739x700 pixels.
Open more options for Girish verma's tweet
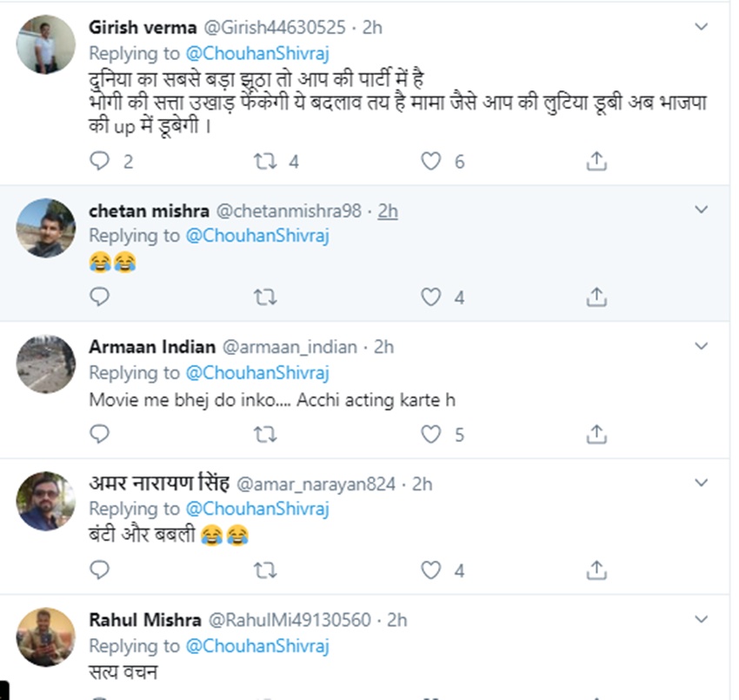coord(702,28)
